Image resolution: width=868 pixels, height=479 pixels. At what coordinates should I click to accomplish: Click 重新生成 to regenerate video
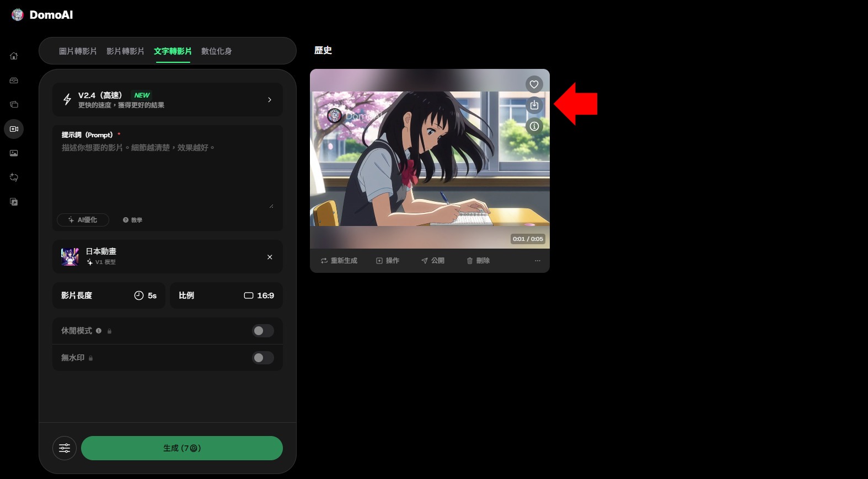click(339, 261)
